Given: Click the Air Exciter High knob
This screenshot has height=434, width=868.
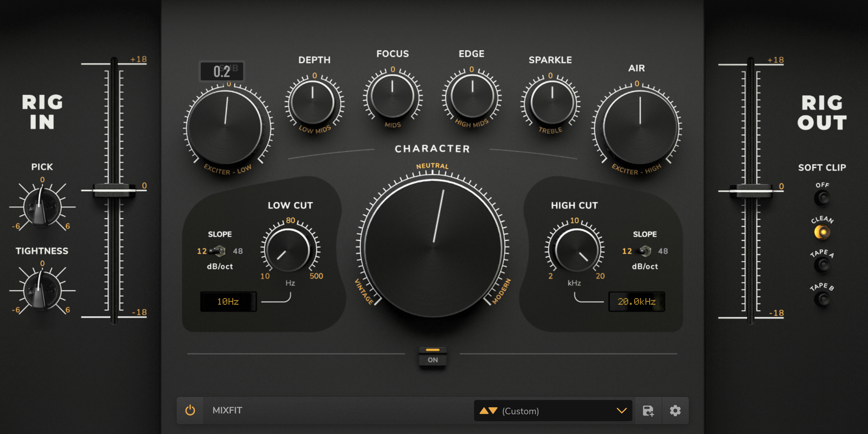Looking at the screenshot, I should pos(640,128).
